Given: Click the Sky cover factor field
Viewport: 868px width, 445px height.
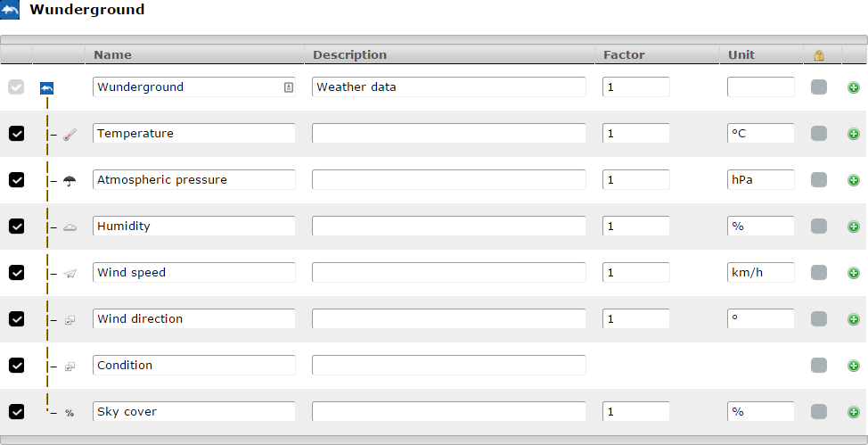Looking at the screenshot, I should 636,412.
